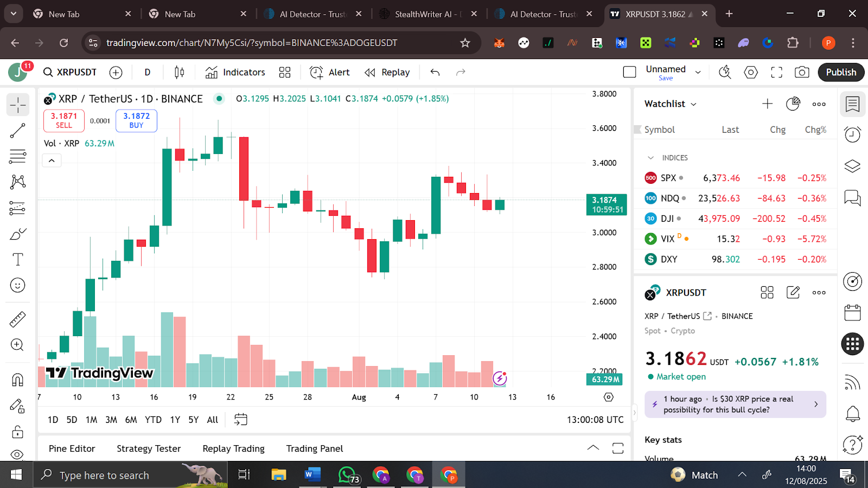
Task: Expand the bottom panel chevron
Action: 593,448
